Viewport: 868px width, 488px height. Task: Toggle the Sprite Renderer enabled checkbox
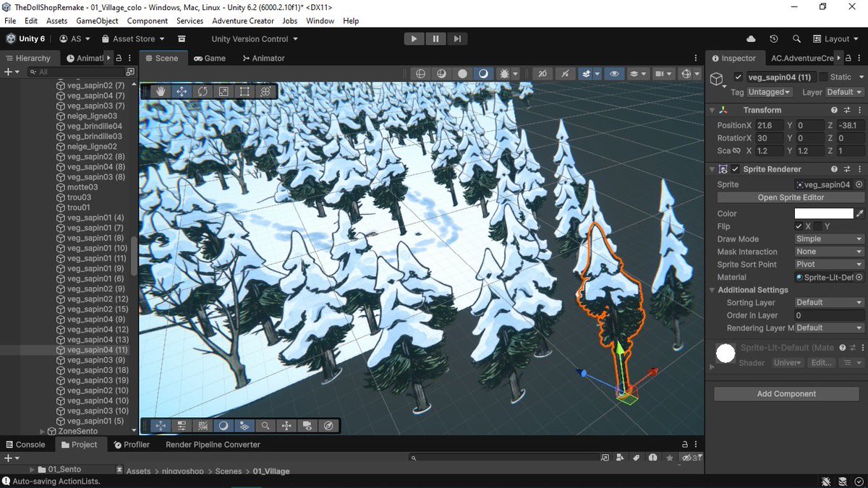click(736, 169)
